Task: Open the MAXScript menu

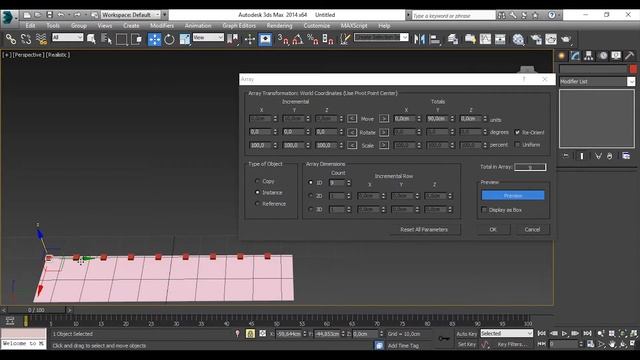Action: [x=354, y=25]
